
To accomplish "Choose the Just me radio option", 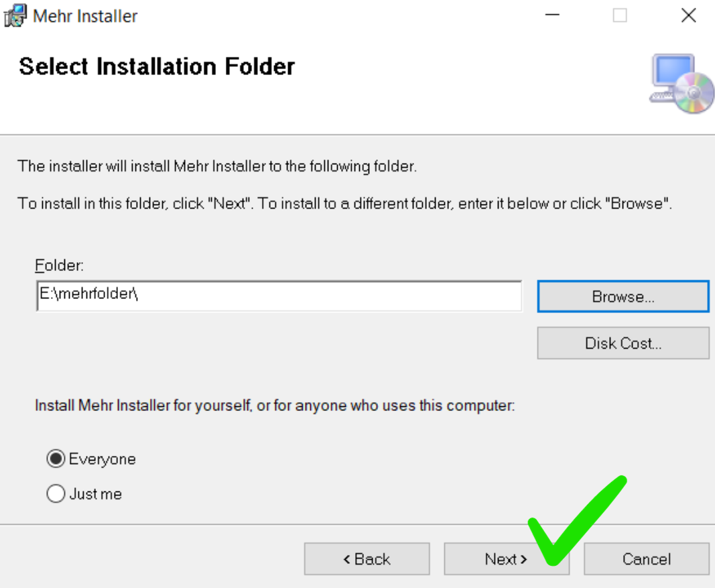I will click(x=56, y=493).
